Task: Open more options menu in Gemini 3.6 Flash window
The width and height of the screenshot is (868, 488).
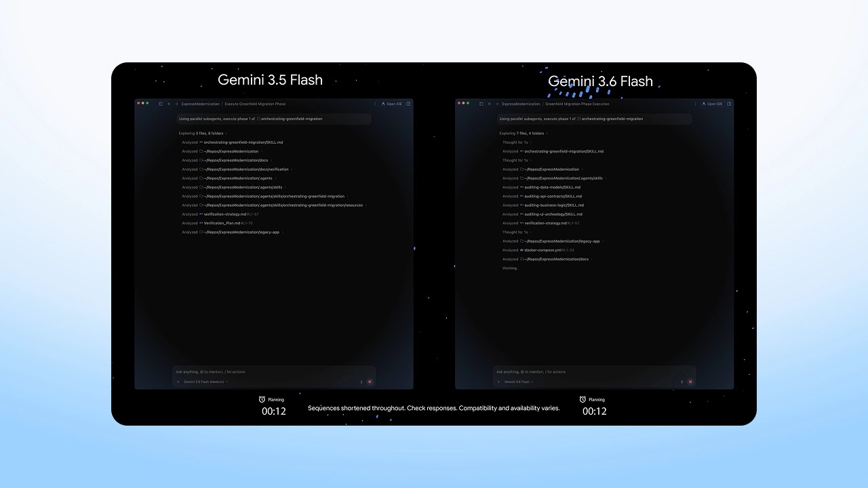Action: [696, 104]
